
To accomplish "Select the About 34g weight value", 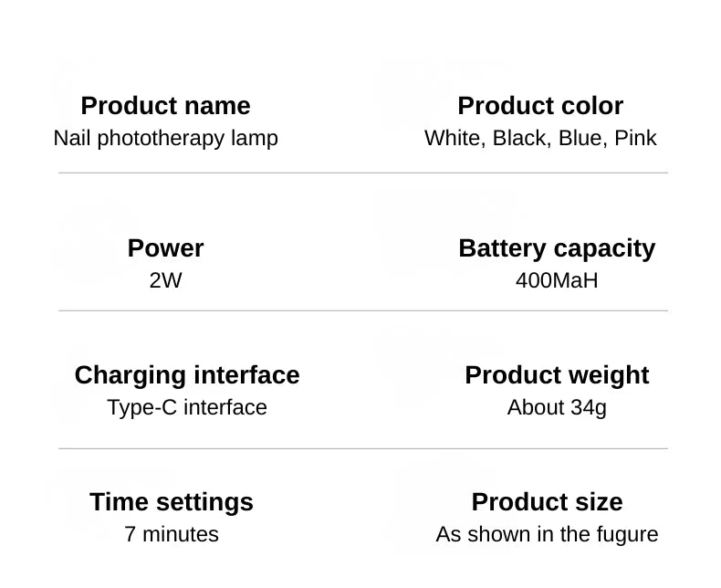I will tap(557, 407).
